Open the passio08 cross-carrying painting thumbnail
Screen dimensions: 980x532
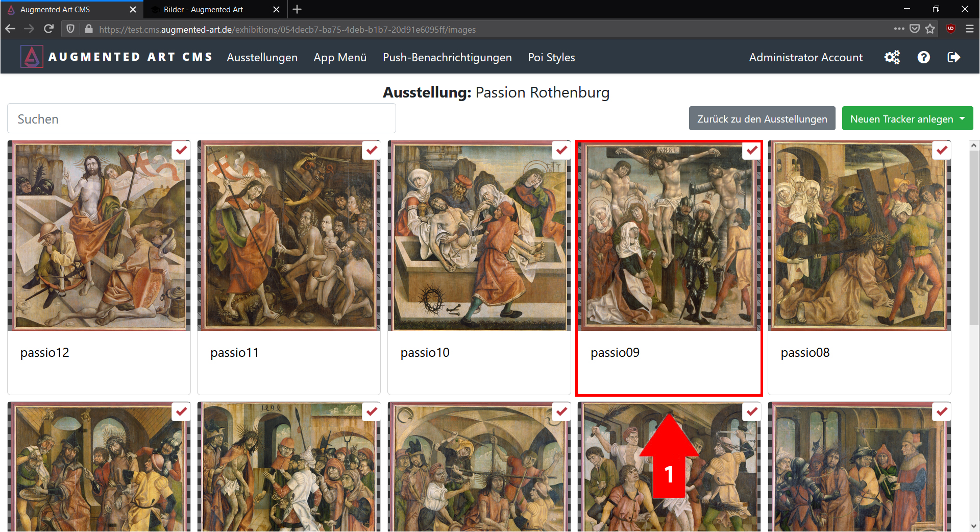(860, 236)
